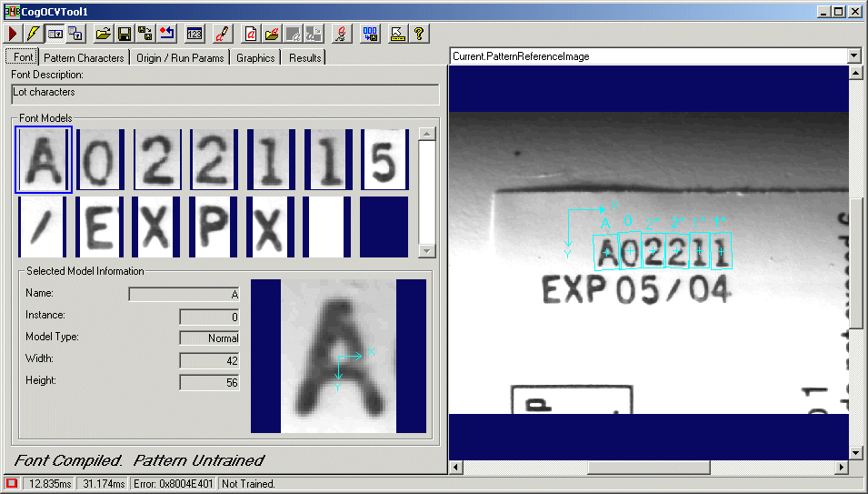The width and height of the screenshot is (868, 494).
Task: Click the open folder icon
Action: click(x=103, y=34)
